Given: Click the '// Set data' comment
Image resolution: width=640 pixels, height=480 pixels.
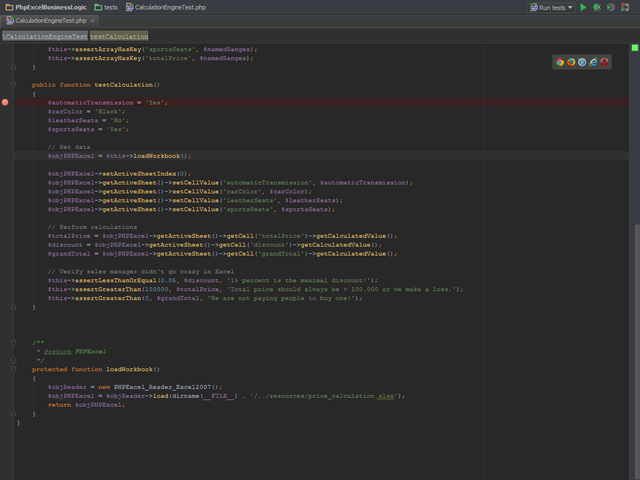Looking at the screenshot, I should [69, 147].
